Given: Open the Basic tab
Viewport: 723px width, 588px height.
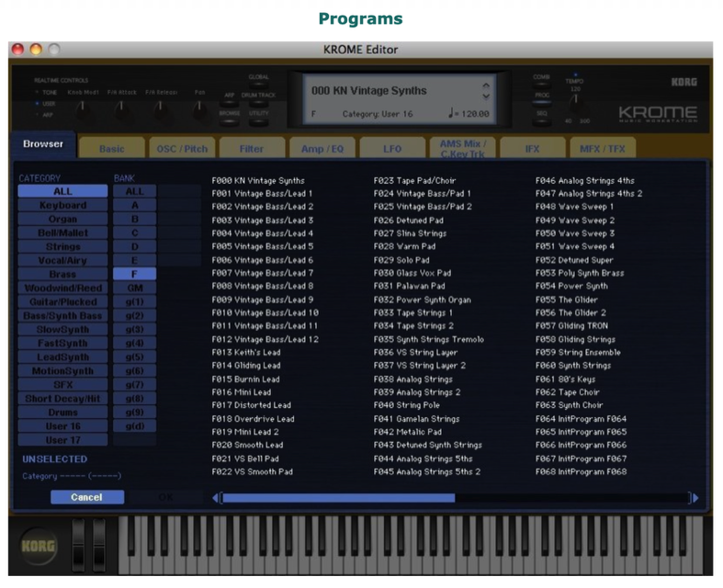Looking at the screenshot, I should click(x=111, y=149).
